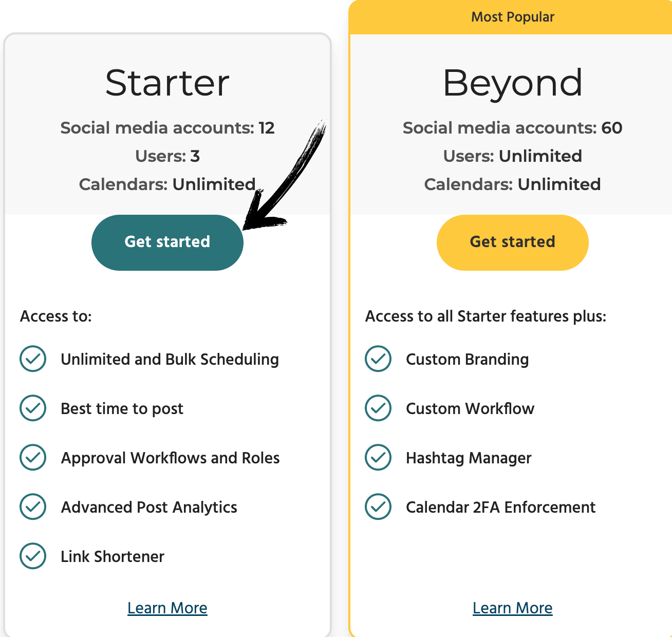Click checkmark icon beside Approval Workflows and Roles
This screenshot has width=672, height=637.
click(33, 457)
